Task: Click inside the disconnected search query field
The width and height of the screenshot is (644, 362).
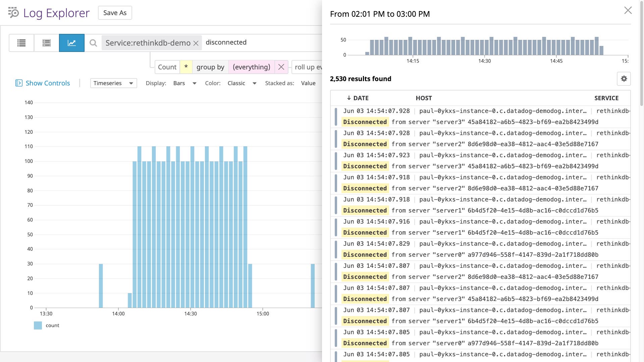Action: pos(226,42)
